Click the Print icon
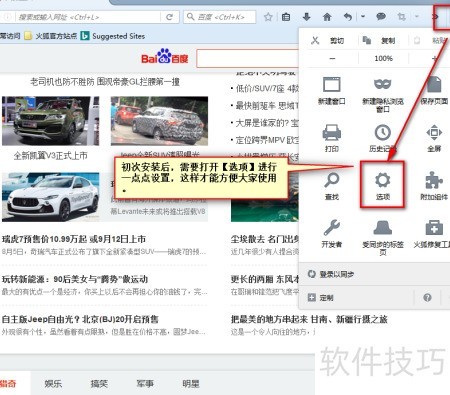The height and width of the screenshot is (395, 450). tap(332, 133)
